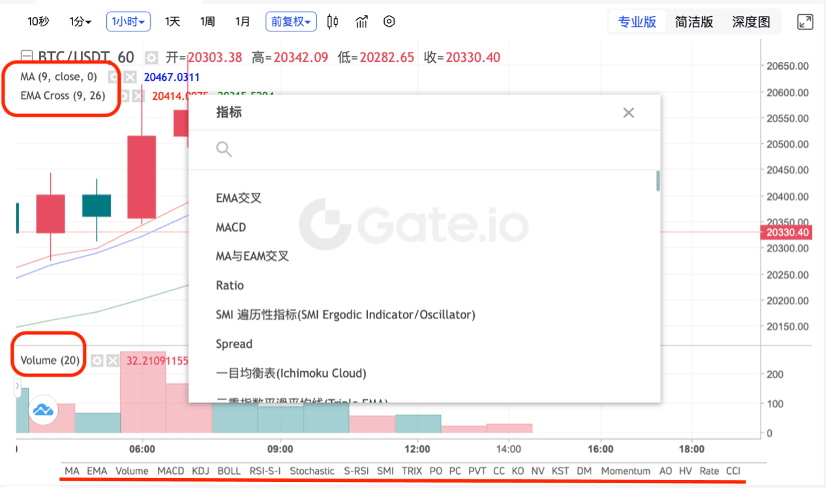Select 一目均衡表(Ichimoku Cloud) from the list
Image resolution: width=832 pixels, height=492 pixels.
[291, 373]
